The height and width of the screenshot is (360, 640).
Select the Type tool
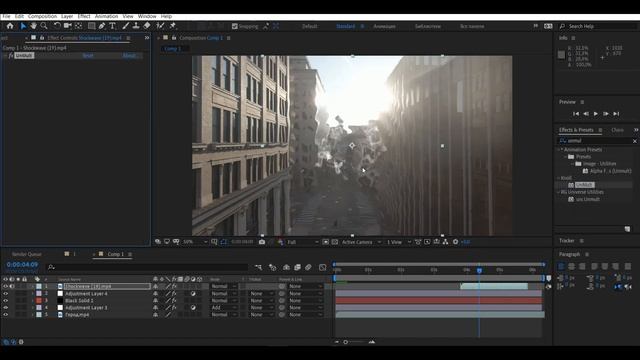pyautogui.click(x=112, y=26)
